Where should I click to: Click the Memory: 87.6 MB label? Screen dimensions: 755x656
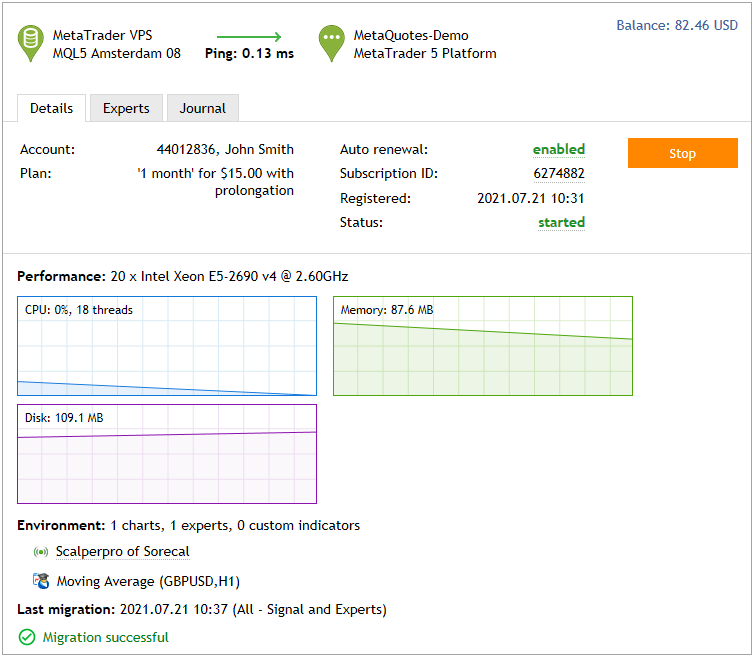387,310
